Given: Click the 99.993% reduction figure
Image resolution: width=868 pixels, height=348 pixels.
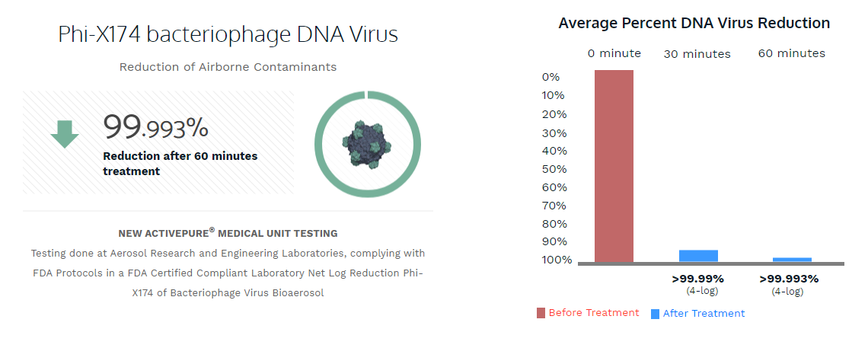Looking at the screenshot, I should (156, 127).
